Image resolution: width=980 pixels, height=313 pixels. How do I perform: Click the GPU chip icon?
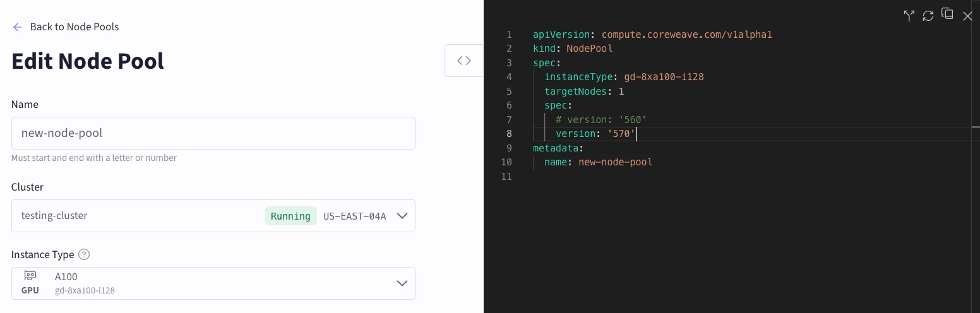point(30,276)
